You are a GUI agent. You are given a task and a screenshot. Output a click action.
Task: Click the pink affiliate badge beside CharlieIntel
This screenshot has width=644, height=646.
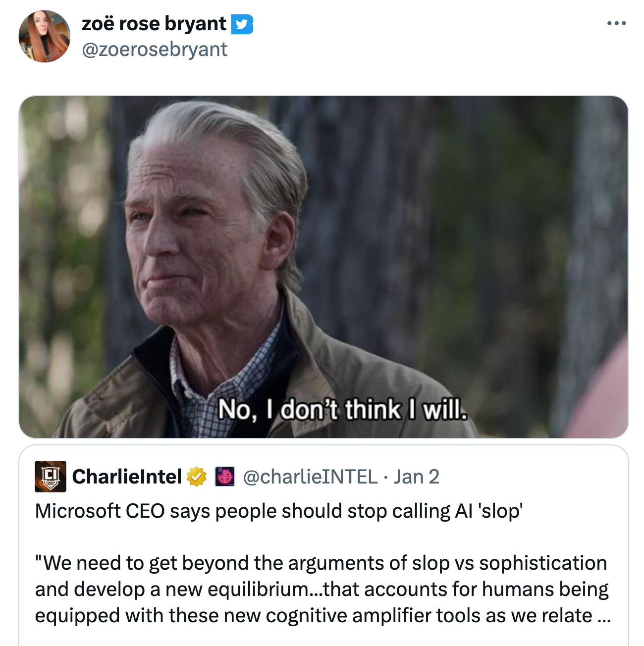point(224,477)
